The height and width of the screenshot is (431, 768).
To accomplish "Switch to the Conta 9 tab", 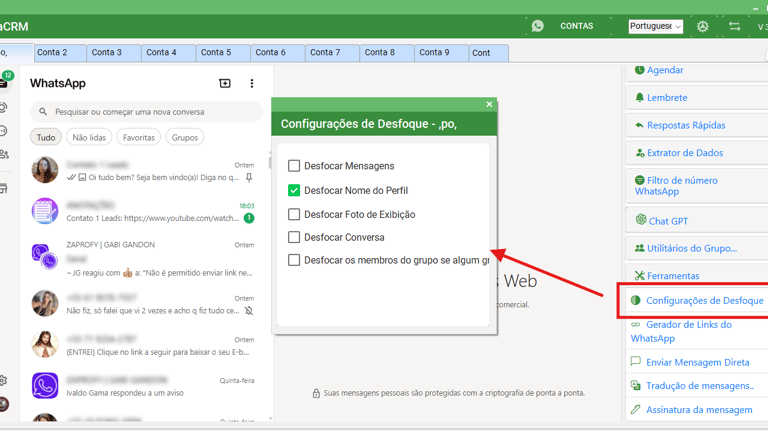I will tap(442, 53).
